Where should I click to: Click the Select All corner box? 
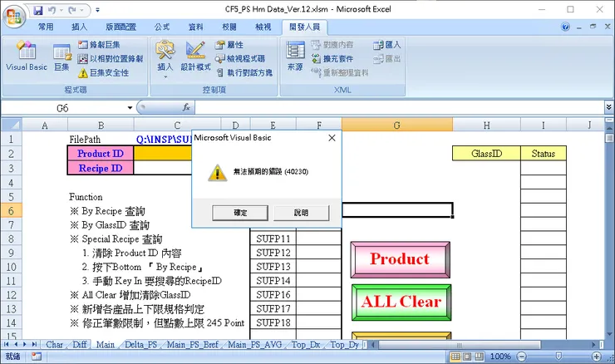point(11,125)
